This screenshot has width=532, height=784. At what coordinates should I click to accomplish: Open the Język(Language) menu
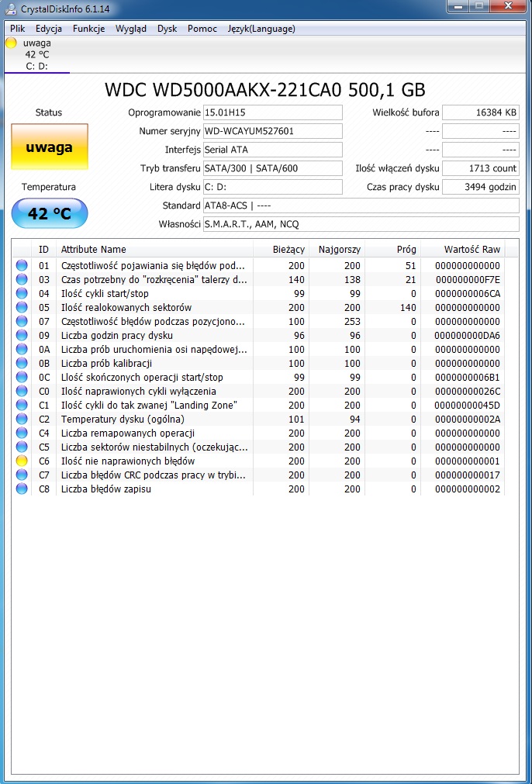click(261, 29)
